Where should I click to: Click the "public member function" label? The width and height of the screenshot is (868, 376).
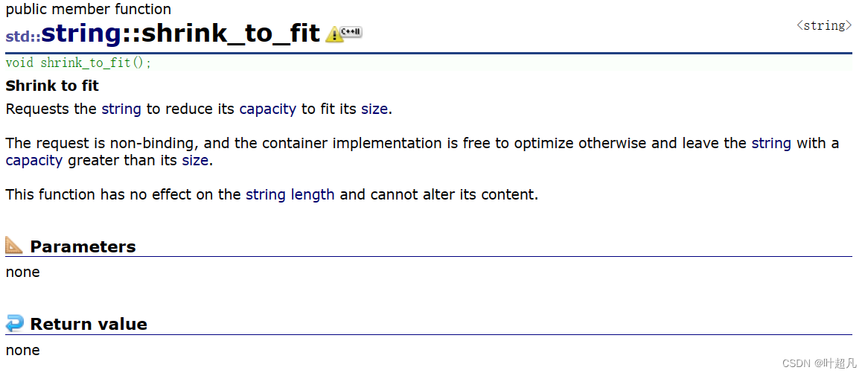point(88,10)
